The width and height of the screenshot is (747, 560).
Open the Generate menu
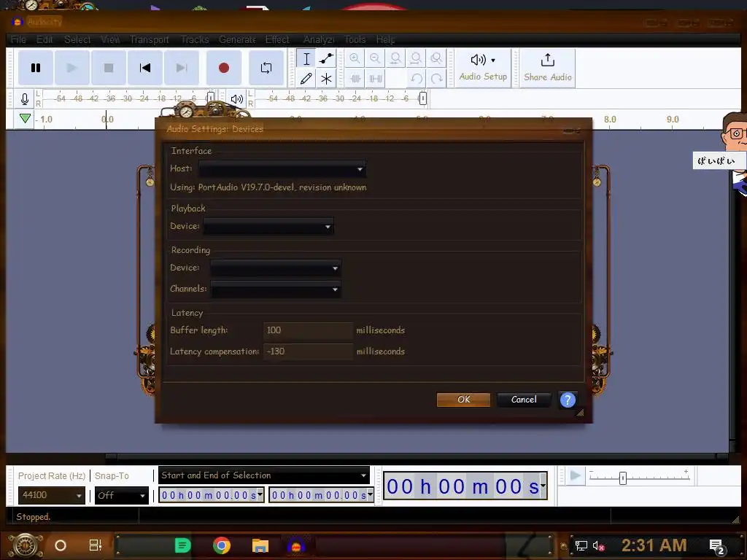point(237,39)
